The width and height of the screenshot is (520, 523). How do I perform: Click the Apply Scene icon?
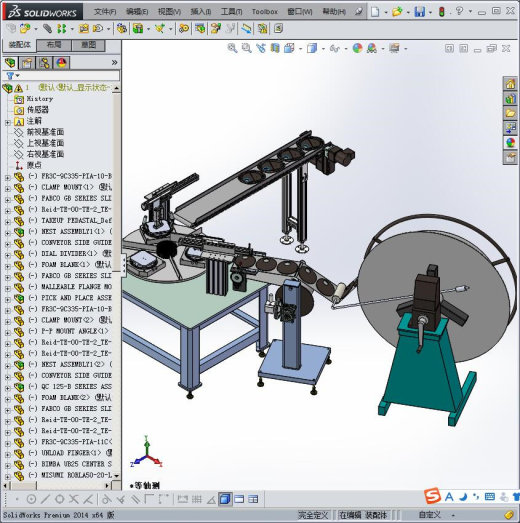pyautogui.click(x=372, y=48)
